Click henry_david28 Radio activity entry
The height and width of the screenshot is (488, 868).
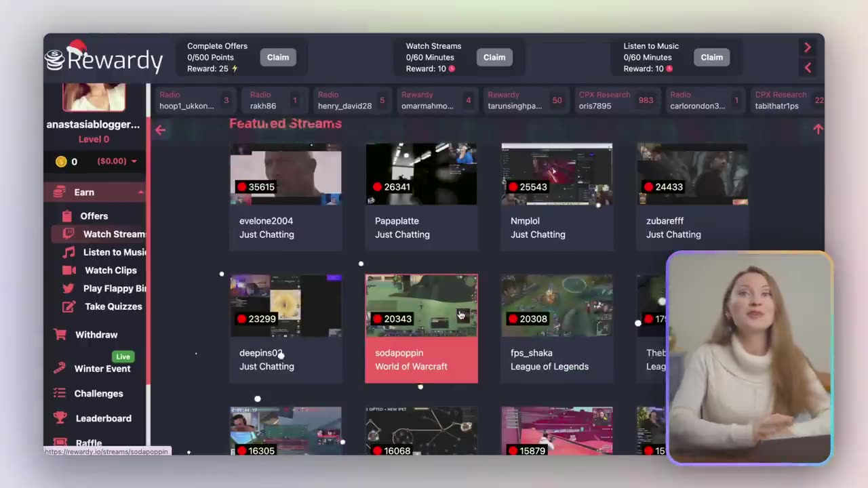(351, 100)
